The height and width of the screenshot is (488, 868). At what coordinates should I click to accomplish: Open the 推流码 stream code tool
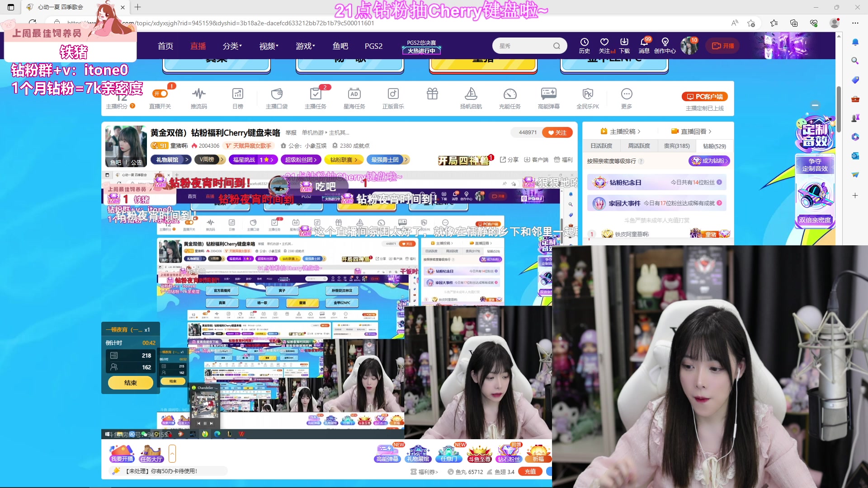pyautogui.click(x=199, y=97)
